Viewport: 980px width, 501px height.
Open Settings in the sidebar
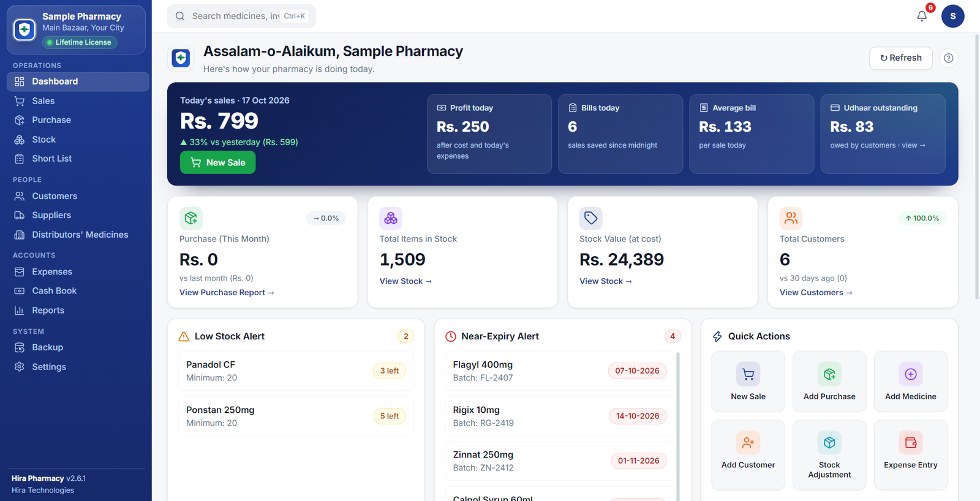(78, 367)
